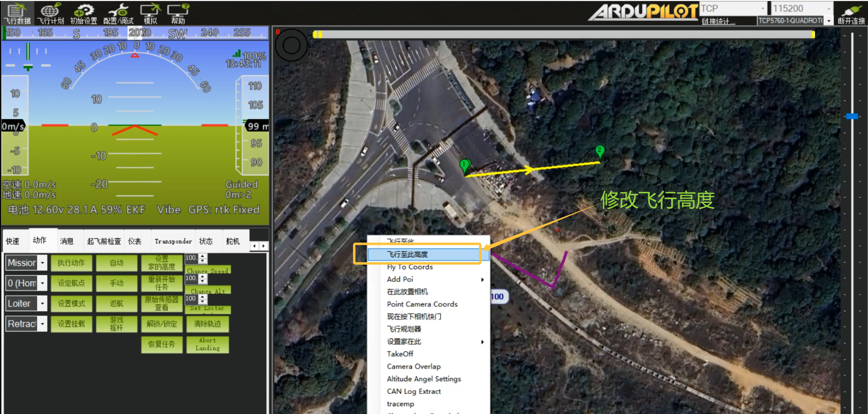Select green waypoint marker 2 on map
The width and height of the screenshot is (868, 414).
599,151
